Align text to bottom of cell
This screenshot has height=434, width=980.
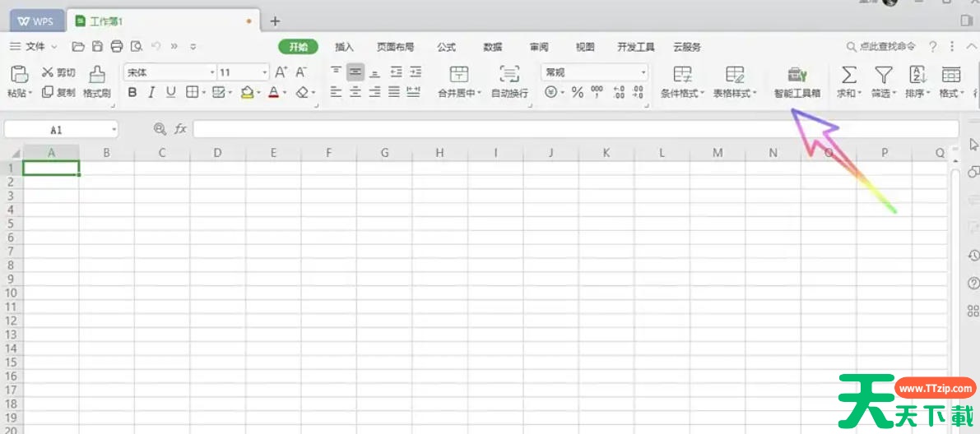click(374, 72)
